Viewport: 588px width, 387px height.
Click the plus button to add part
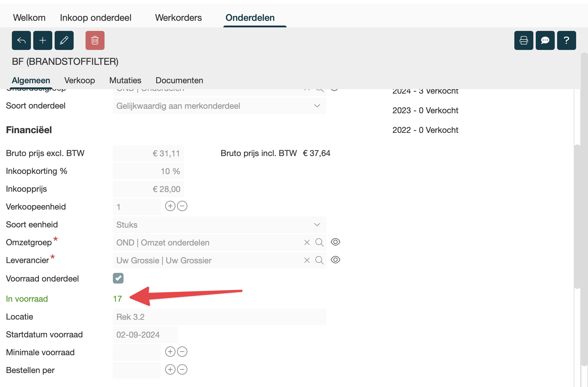point(43,40)
